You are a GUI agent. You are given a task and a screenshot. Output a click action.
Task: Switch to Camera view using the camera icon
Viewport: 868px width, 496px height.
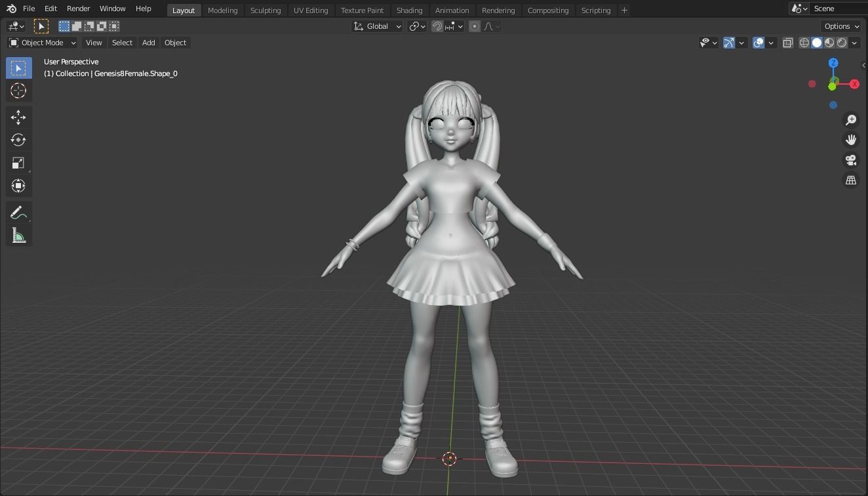pyautogui.click(x=850, y=159)
